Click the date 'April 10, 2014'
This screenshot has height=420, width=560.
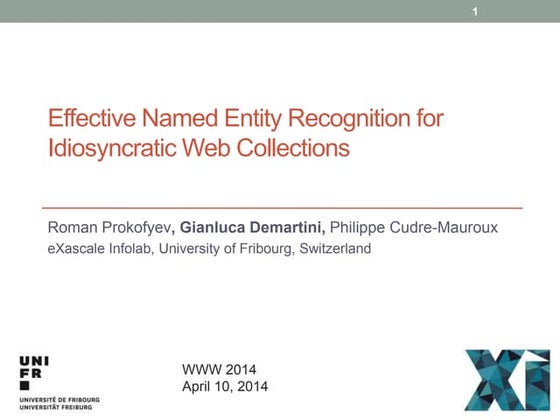pos(225,386)
